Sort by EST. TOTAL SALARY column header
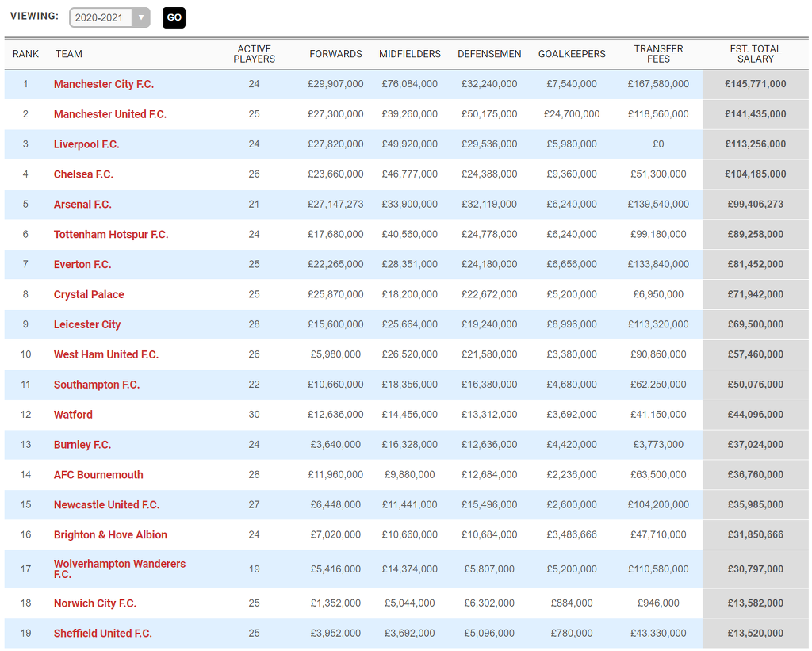The height and width of the screenshot is (651, 812). tap(756, 54)
